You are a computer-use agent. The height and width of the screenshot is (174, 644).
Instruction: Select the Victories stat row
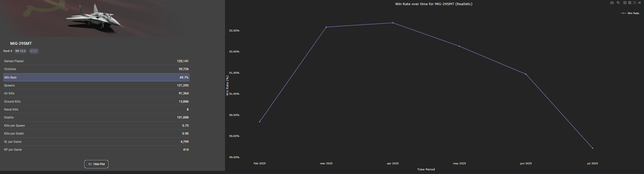click(x=96, y=69)
